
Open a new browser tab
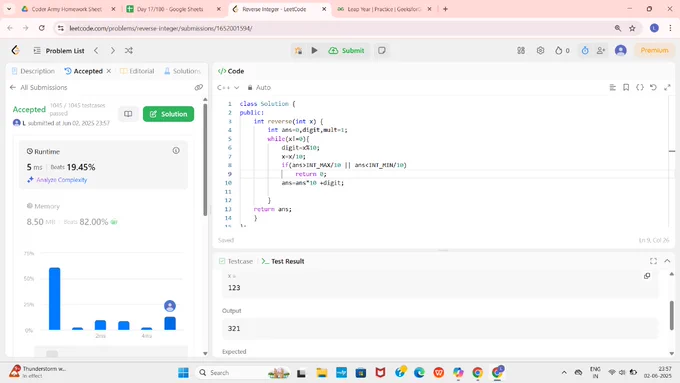pyautogui.click(x=445, y=9)
